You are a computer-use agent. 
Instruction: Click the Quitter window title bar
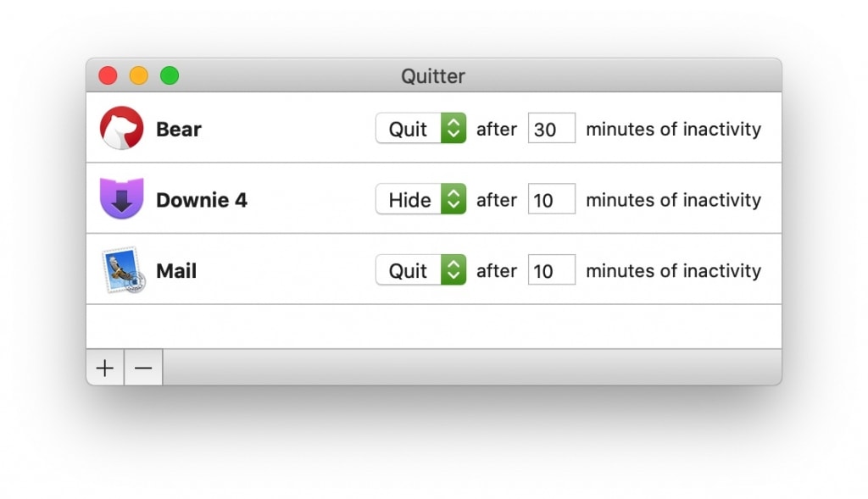pos(433,75)
